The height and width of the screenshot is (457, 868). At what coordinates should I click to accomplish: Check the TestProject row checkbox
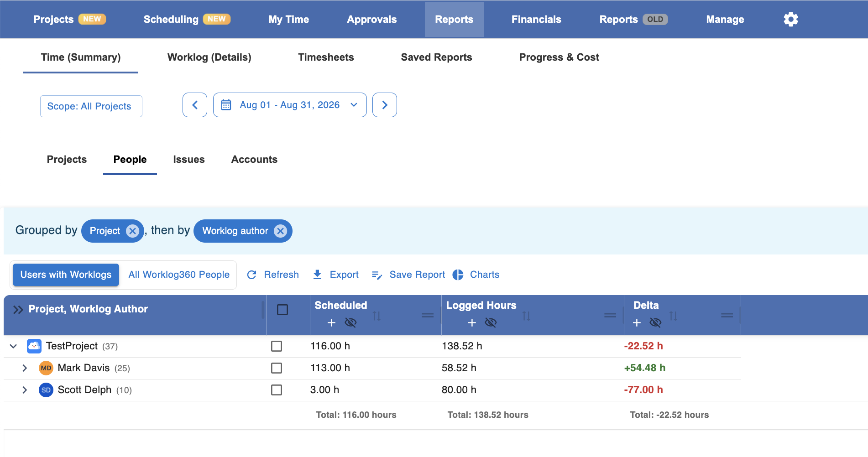click(x=277, y=346)
